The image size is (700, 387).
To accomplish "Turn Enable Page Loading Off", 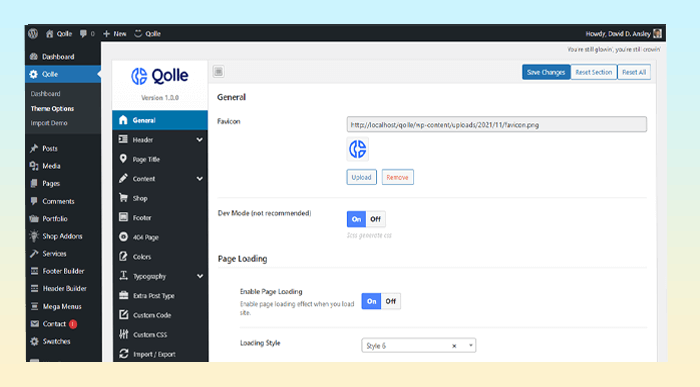I will [391, 301].
